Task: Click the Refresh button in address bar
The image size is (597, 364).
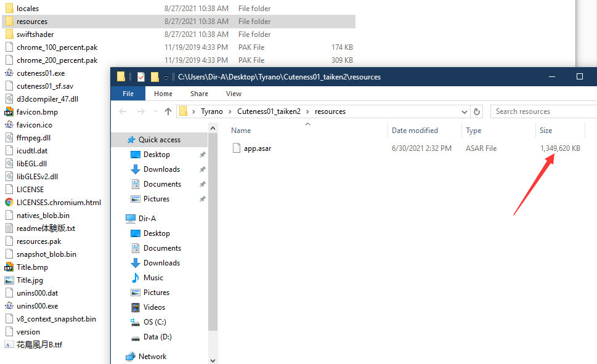Action: click(477, 111)
